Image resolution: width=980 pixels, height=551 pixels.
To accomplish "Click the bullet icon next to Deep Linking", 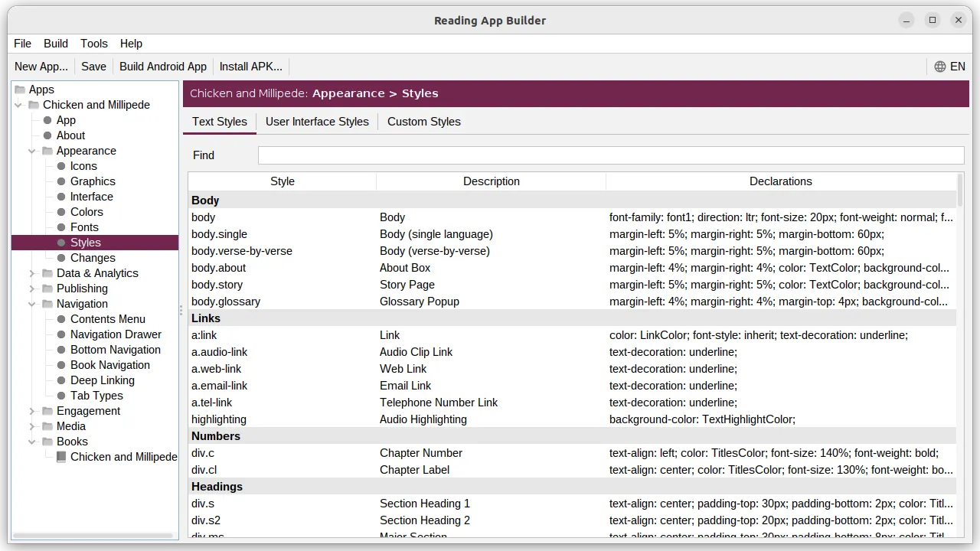I will 61,380.
